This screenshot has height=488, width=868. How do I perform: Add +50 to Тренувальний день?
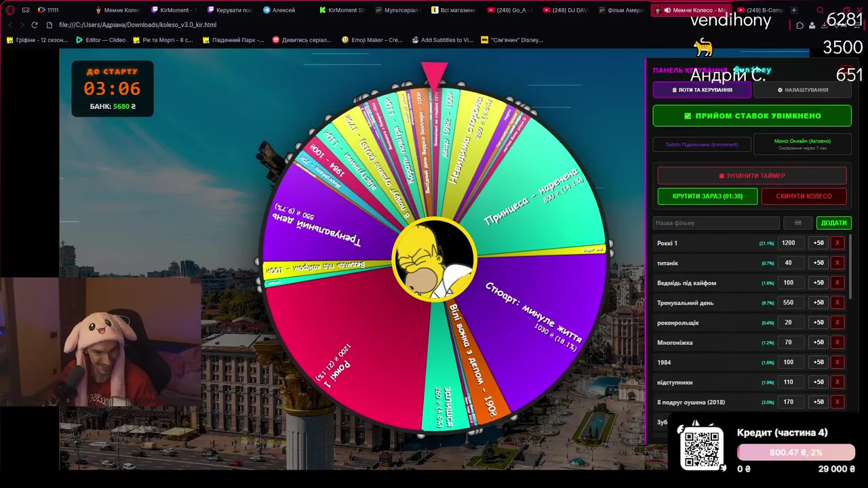[x=818, y=302]
